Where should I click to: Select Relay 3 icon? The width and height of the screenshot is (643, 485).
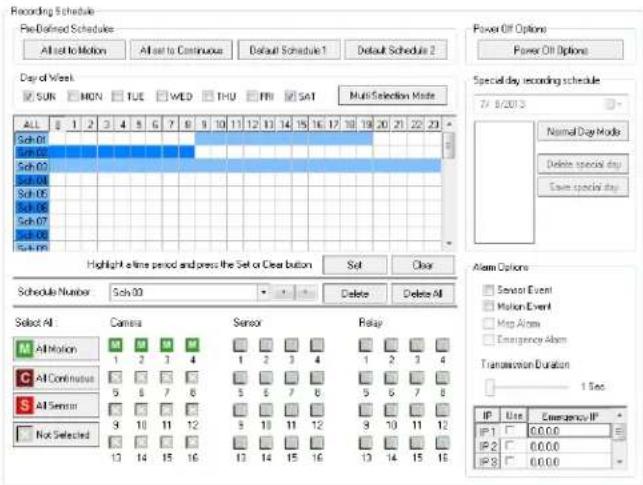tap(417, 345)
